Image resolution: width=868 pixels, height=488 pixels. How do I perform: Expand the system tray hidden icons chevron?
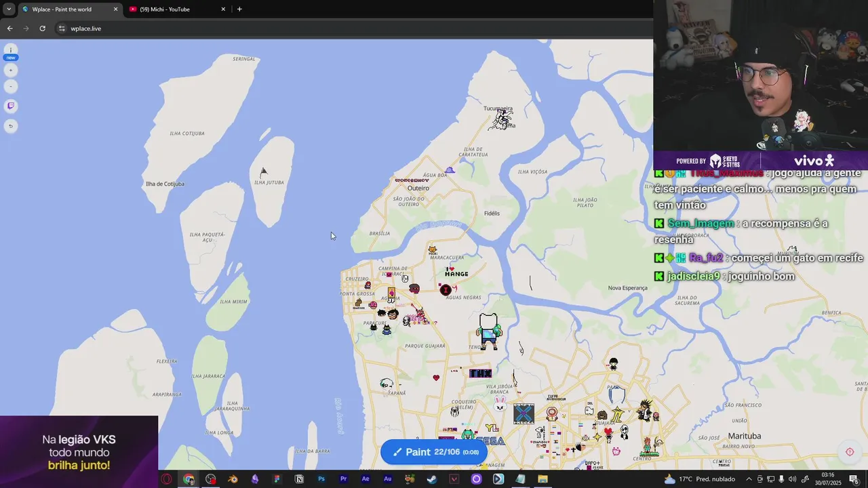[x=749, y=479]
